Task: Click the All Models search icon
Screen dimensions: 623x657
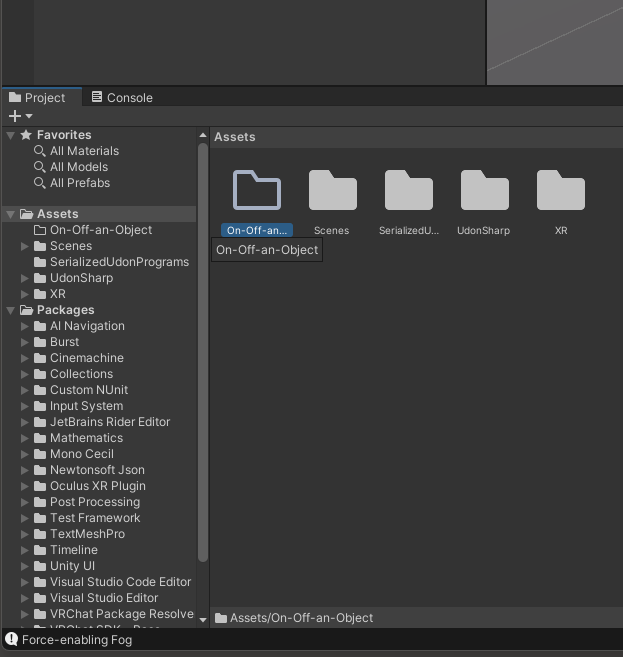Action: click(x=40, y=167)
